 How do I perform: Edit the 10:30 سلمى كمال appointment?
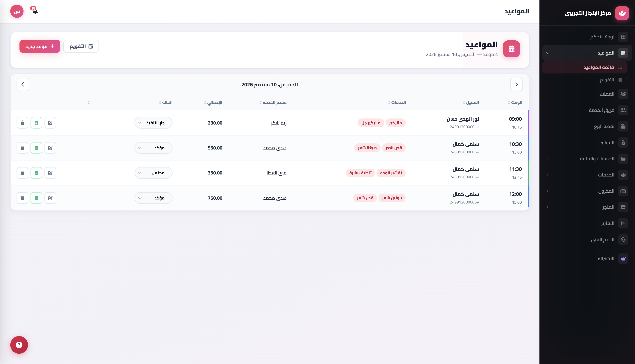click(50, 148)
